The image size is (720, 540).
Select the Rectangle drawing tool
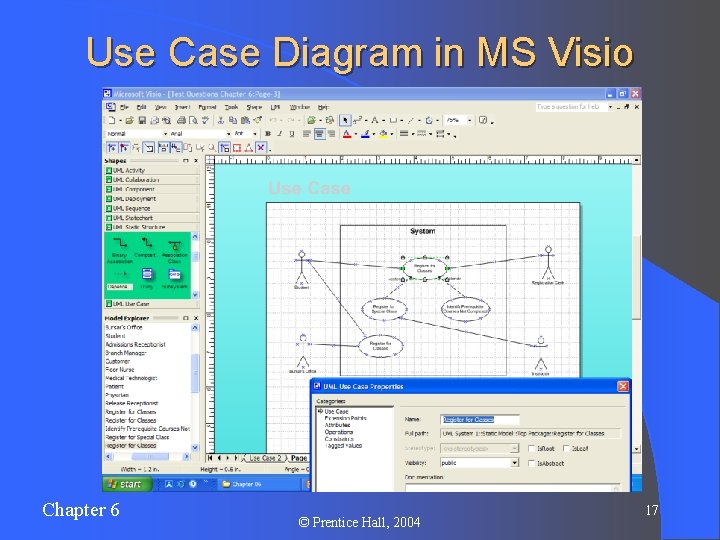(393, 120)
